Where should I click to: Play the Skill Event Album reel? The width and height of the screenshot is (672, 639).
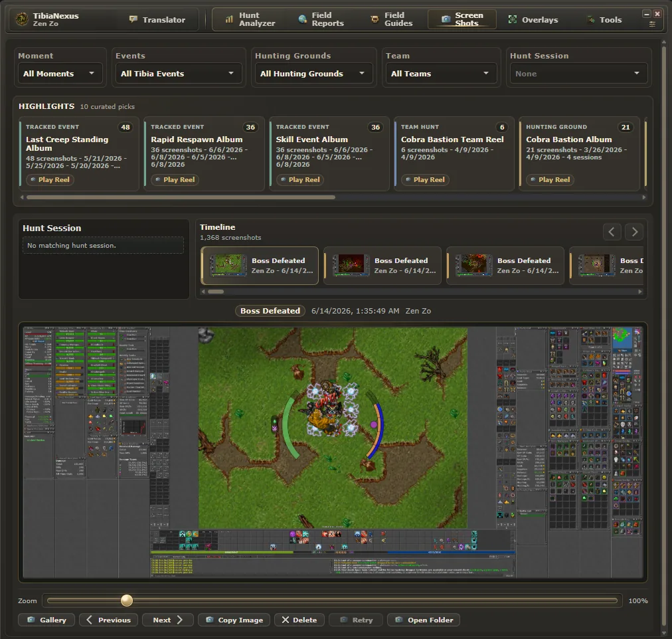[x=300, y=179]
